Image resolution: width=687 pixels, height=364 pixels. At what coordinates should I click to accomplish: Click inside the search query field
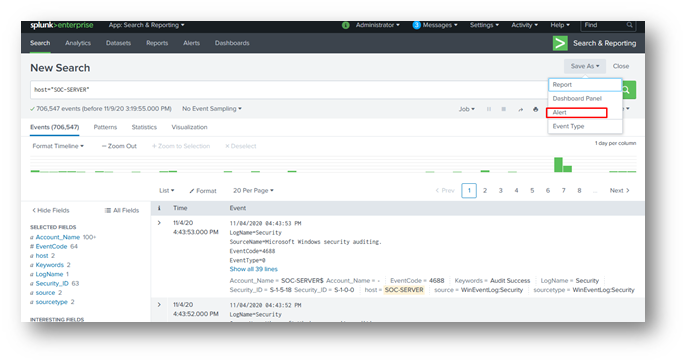(x=289, y=90)
